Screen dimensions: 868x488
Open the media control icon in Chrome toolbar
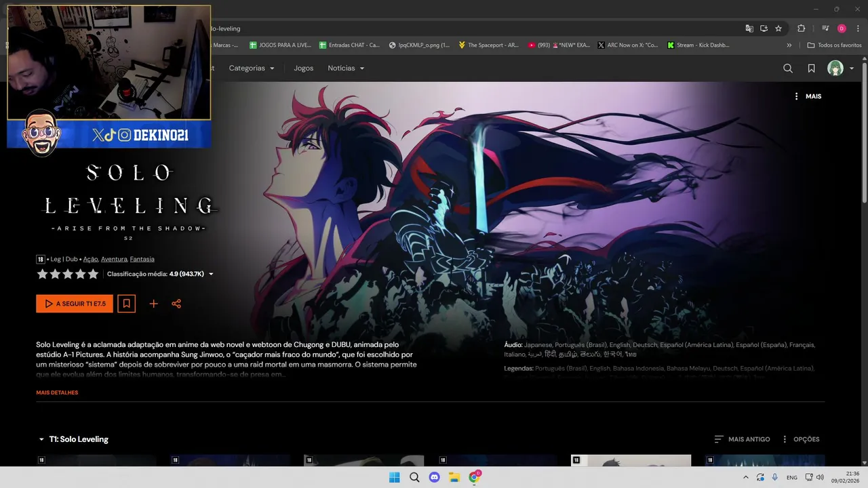[825, 28]
